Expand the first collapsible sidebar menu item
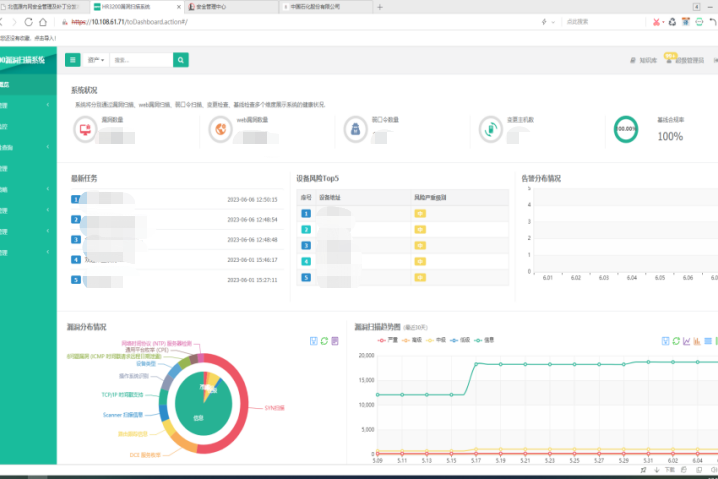Image resolution: width=718 pixels, height=479 pixels. coord(48,105)
